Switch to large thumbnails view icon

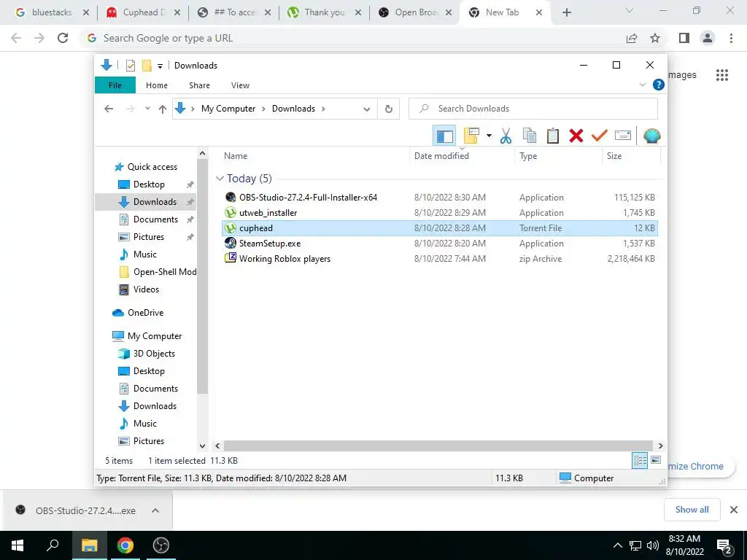pos(656,460)
